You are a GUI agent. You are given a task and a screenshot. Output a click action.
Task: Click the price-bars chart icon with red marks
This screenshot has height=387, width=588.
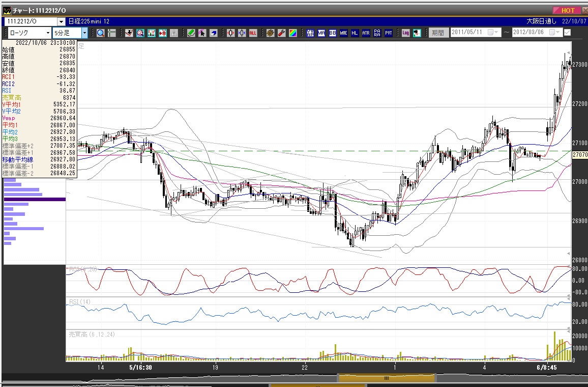pos(152,33)
